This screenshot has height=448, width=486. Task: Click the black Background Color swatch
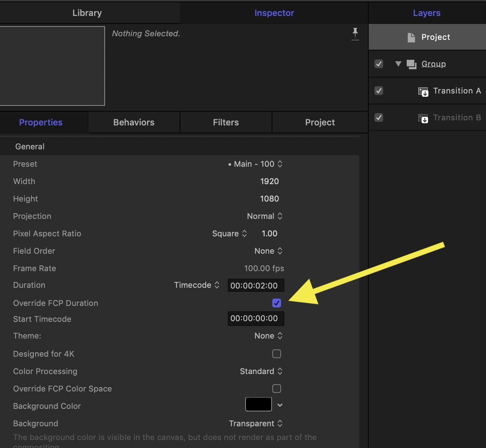pyautogui.click(x=259, y=404)
